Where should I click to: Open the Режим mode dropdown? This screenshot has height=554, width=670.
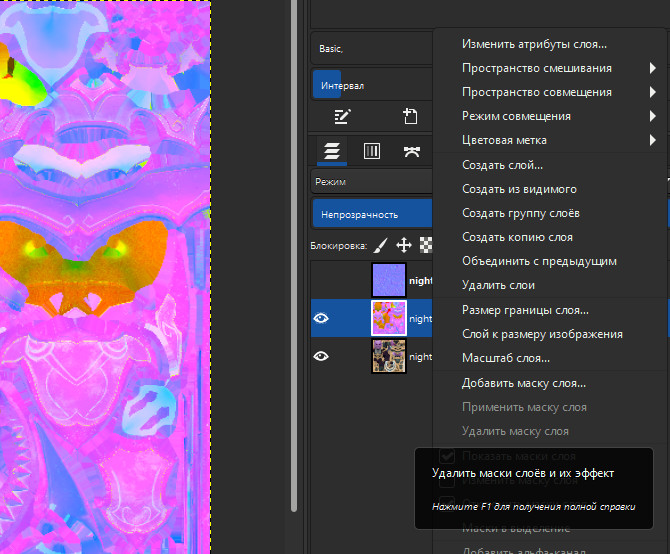tap(372, 182)
